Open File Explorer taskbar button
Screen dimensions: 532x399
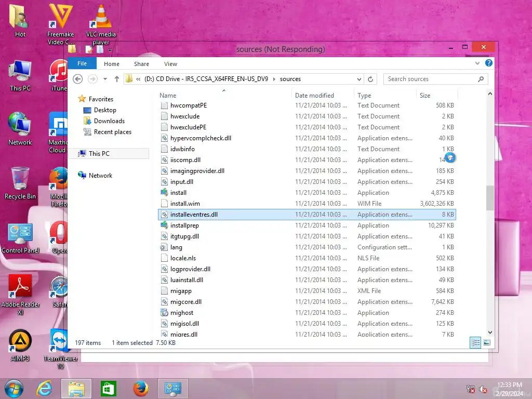76,389
